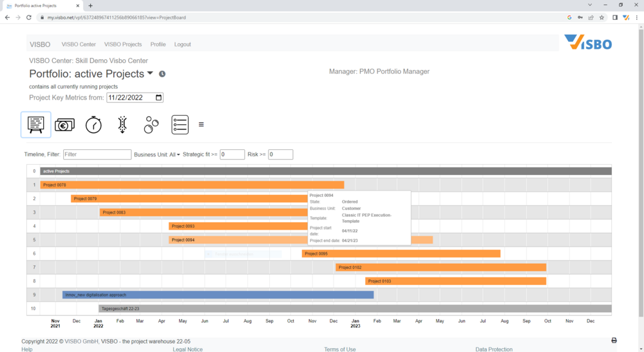Click the hamburger menu beside view icons

pos(201,125)
